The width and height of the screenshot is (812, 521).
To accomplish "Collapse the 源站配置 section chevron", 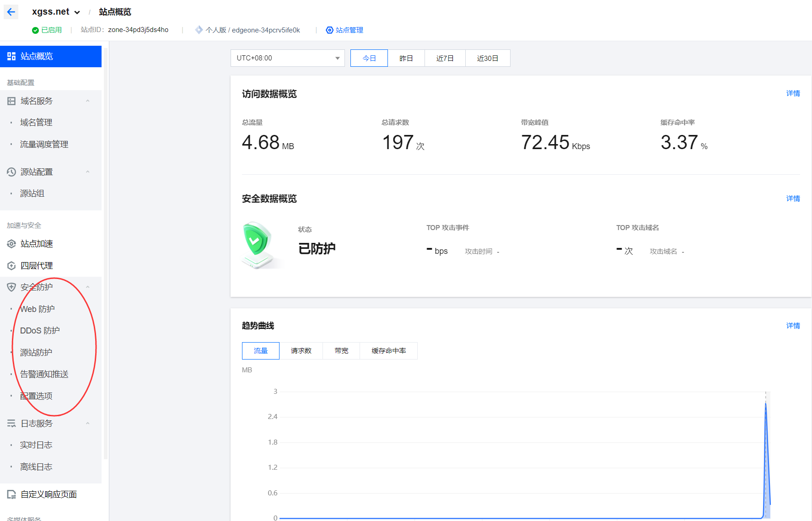I will (88, 172).
